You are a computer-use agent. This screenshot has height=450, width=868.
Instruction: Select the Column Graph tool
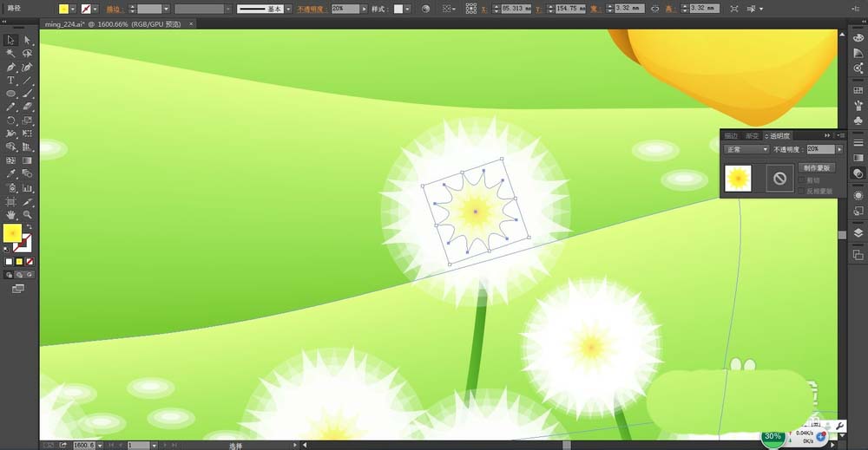tap(27, 188)
